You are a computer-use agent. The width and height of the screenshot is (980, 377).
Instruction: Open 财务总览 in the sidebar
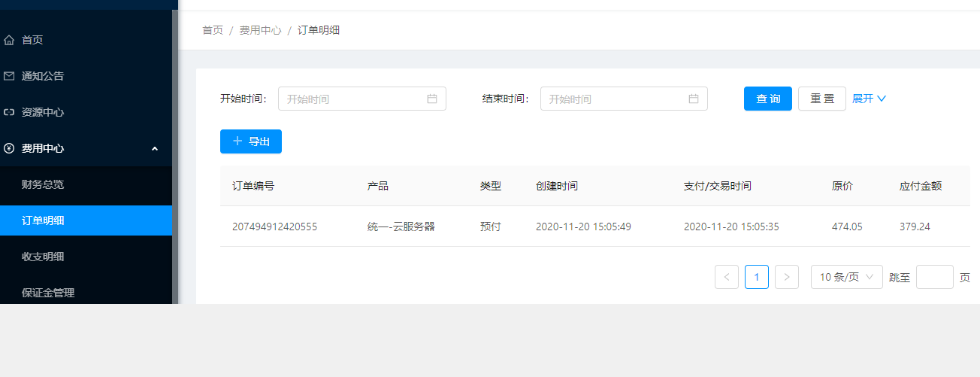[x=48, y=184]
